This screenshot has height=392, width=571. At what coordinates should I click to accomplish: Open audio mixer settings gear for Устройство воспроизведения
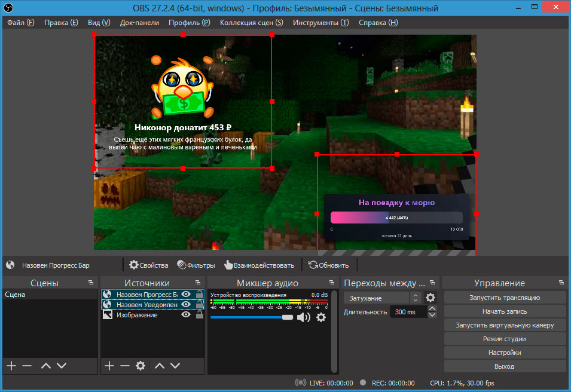tap(321, 317)
